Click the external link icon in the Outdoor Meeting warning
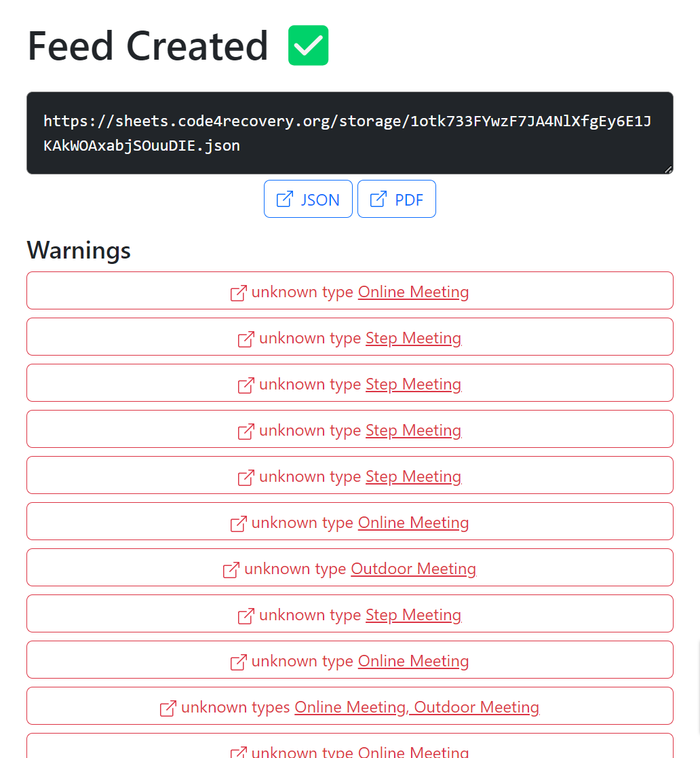This screenshot has height=758, width=700. point(231,570)
